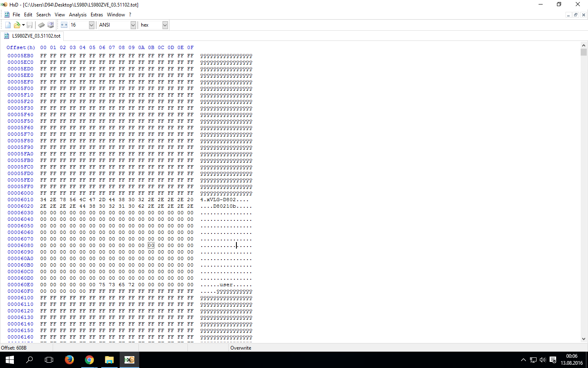588x368 pixels.
Task: Open File Explorer from the taskbar
Action: click(109, 360)
